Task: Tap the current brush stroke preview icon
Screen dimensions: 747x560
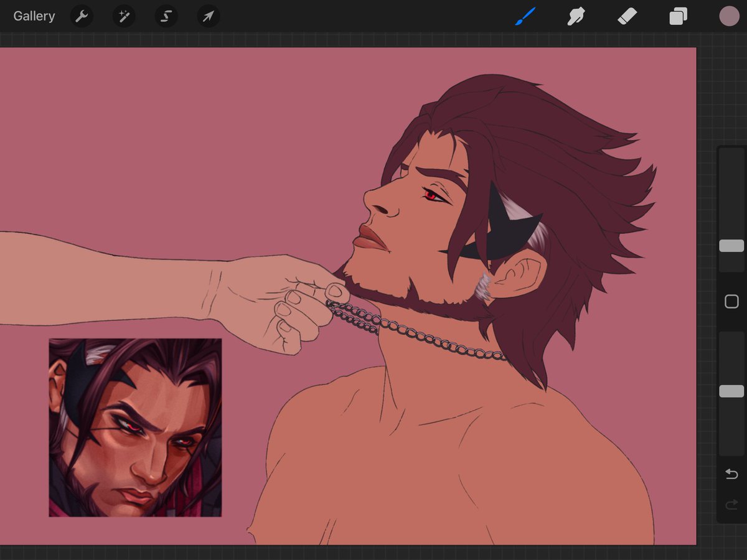Action: coord(525,16)
